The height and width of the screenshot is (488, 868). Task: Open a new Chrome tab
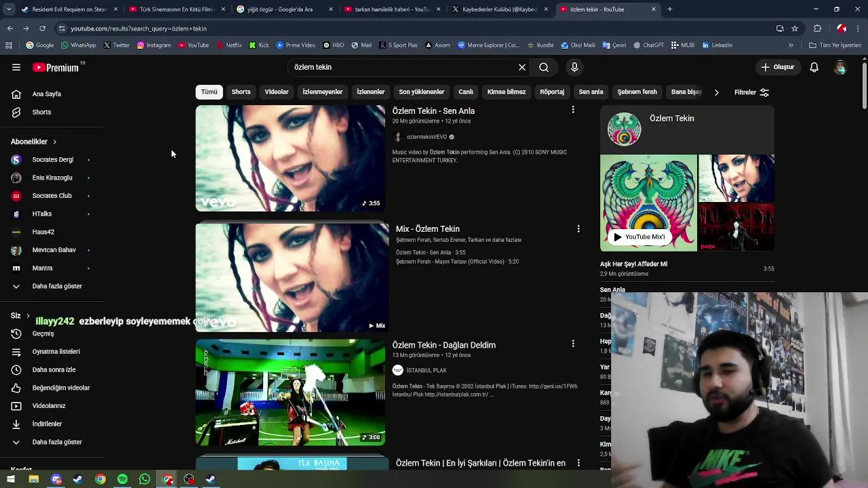tap(670, 9)
